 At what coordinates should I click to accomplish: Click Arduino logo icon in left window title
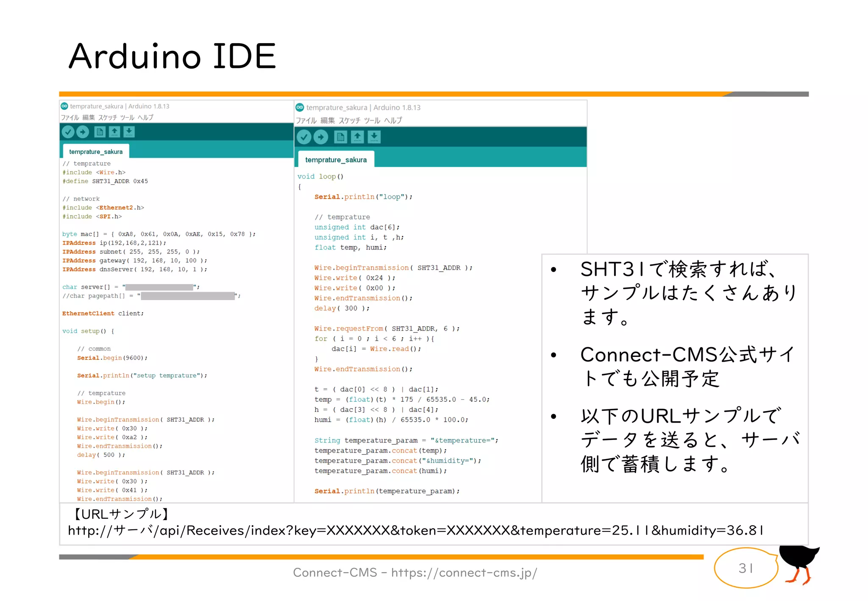64,106
